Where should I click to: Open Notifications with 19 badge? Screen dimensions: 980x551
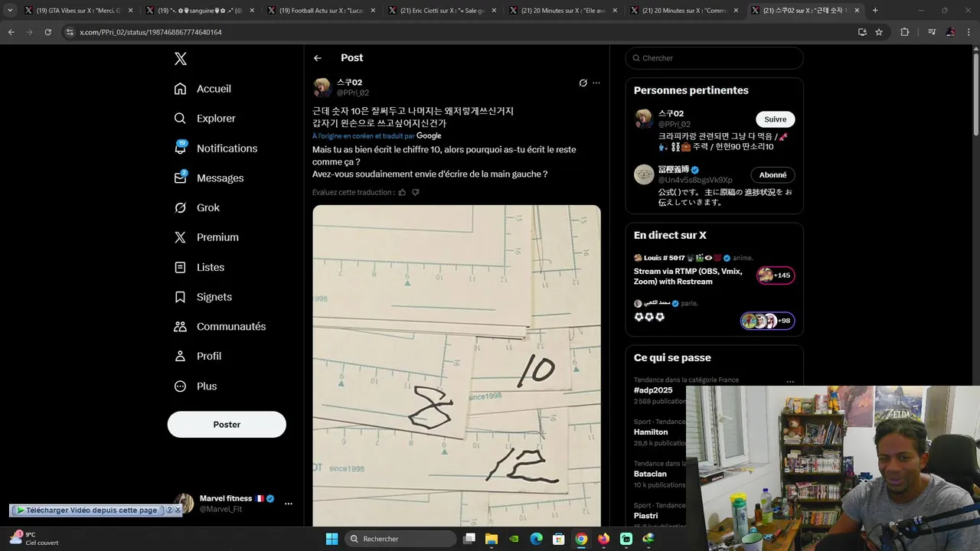tap(216, 148)
